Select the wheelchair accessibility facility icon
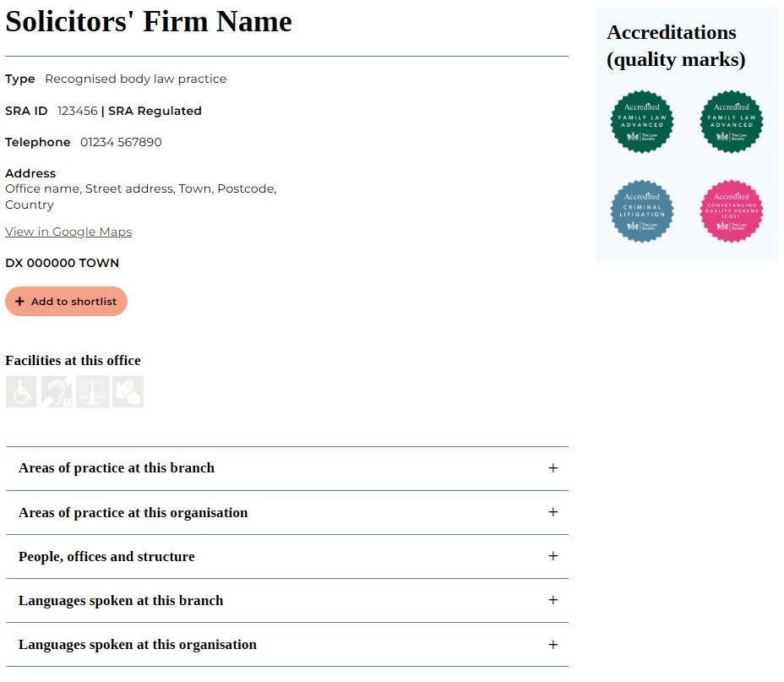This screenshot has height=682, width=784. (x=20, y=391)
